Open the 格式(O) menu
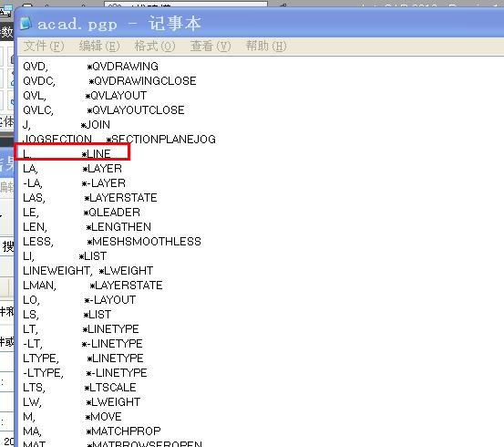504x447 pixels. (x=155, y=46)
